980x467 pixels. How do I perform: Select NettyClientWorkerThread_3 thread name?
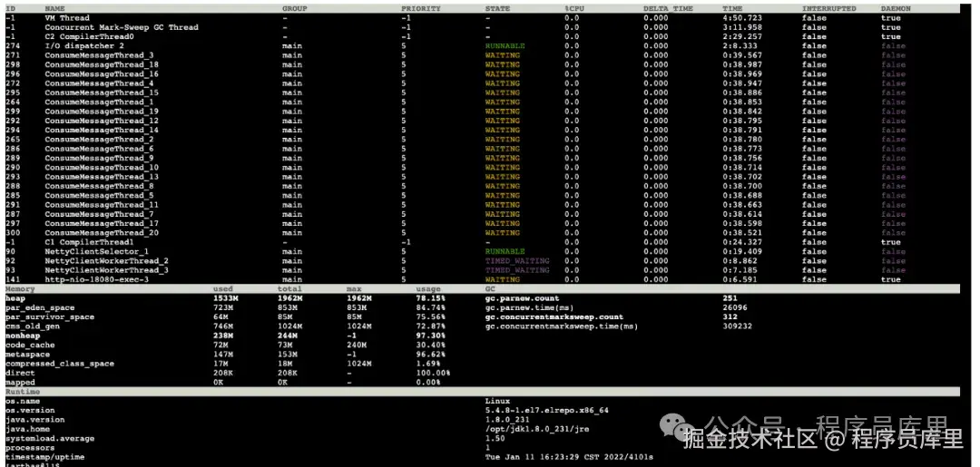pyautogui.click(x=107, y=270)
